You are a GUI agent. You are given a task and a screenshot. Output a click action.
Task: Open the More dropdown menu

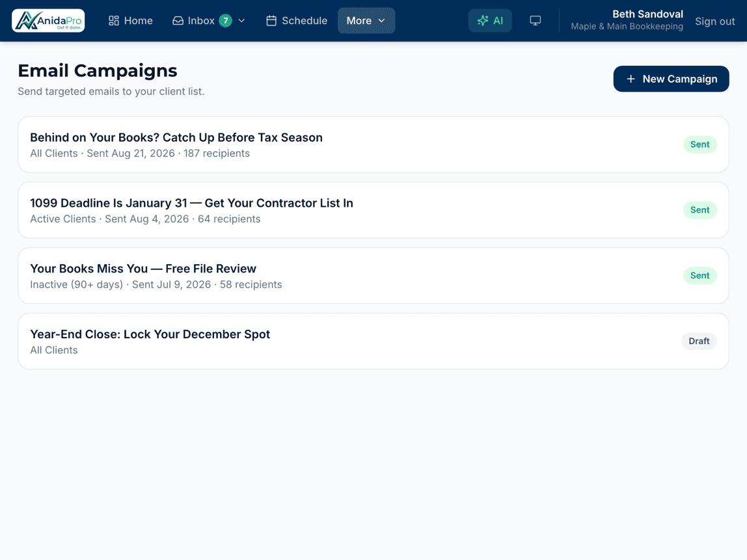click(x=366, y=20)
